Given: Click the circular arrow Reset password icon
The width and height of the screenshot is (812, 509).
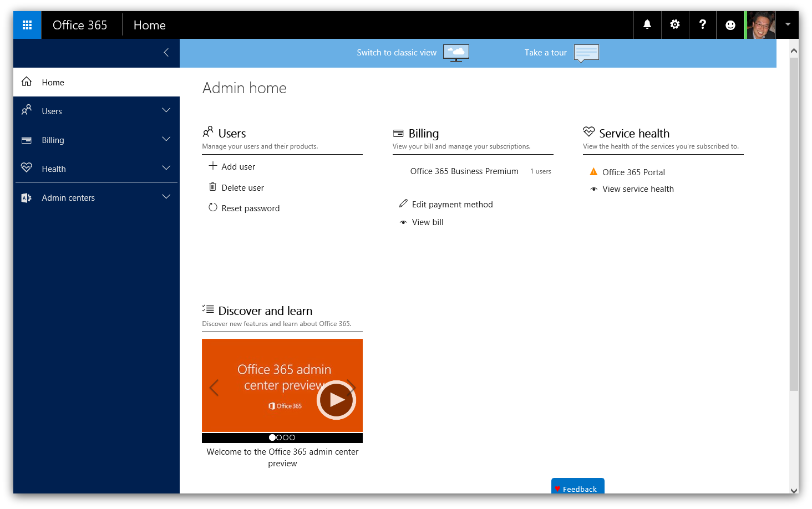Looking at the screenshot, I should [212, 207].
